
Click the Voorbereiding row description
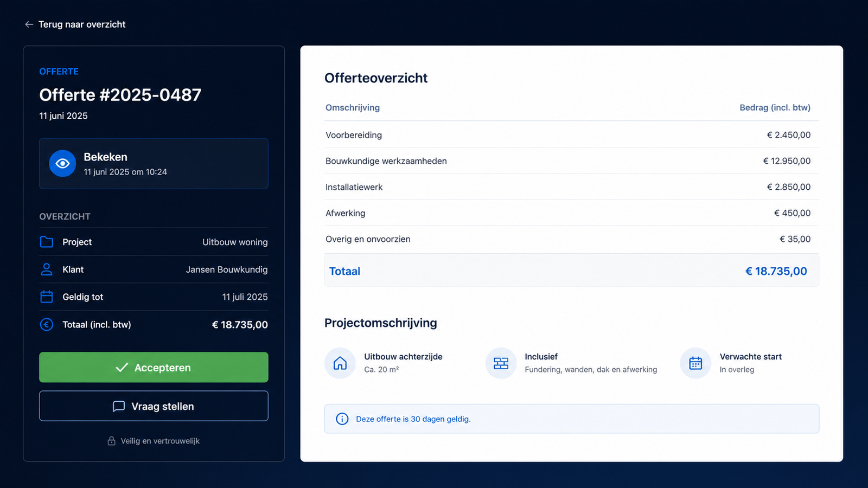pyautogui.click(x=354, y=135)
